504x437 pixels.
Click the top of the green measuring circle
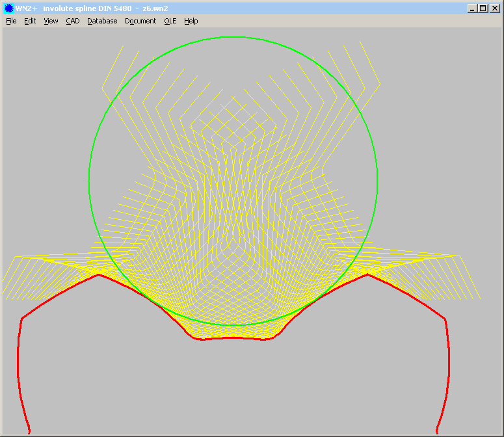233,36
